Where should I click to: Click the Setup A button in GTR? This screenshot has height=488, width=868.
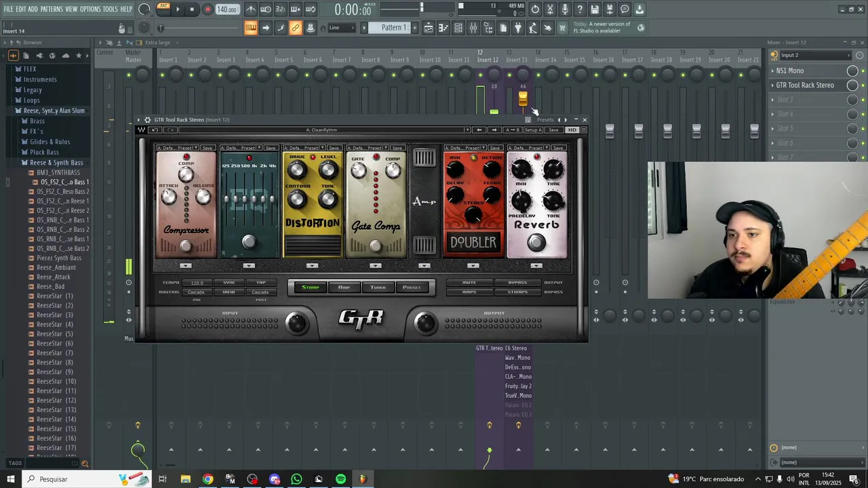click(533, 130)
